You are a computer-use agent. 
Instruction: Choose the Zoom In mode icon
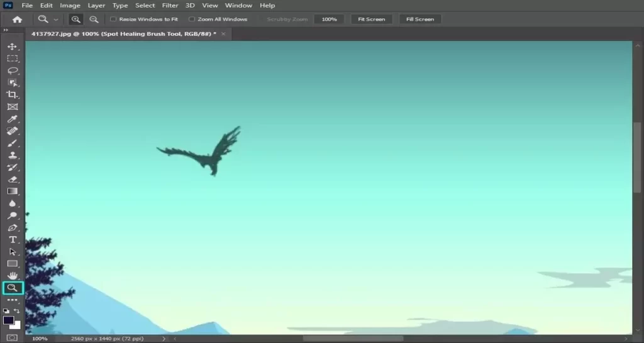point(75,19)
